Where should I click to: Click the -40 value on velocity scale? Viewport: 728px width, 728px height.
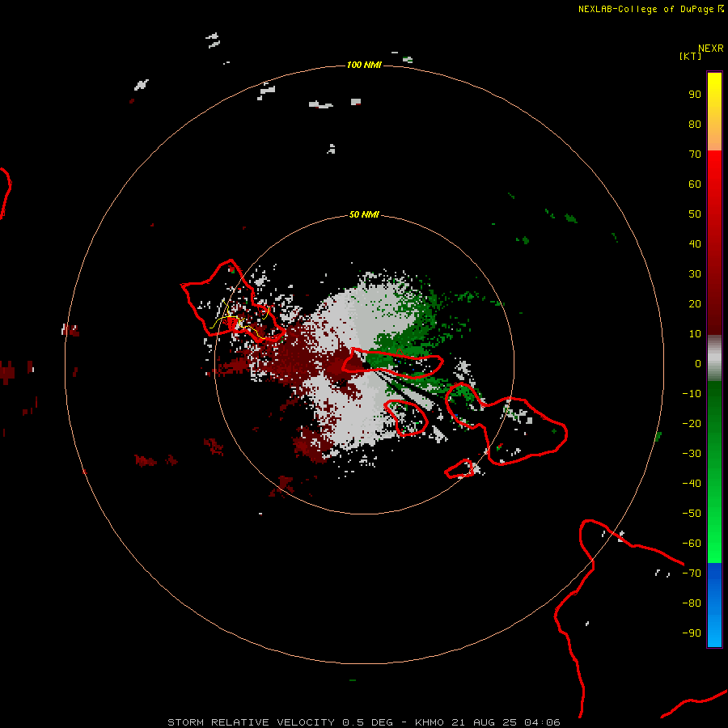(x=692, y=484)
